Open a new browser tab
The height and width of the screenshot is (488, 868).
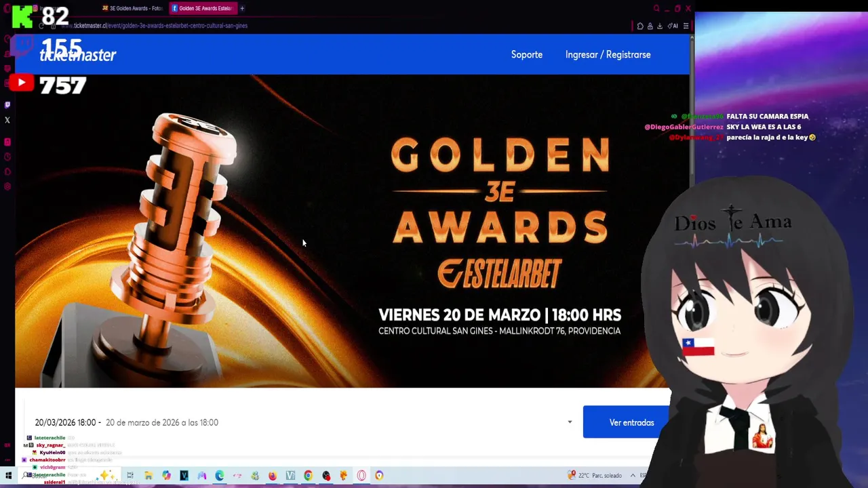pyautogui.click(x=242, y=8)
